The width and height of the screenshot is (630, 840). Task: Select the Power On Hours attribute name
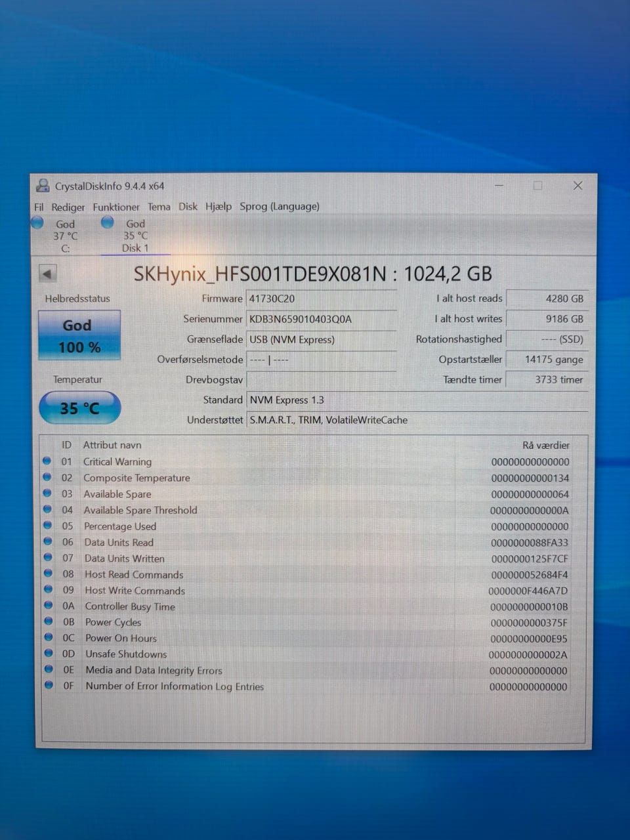(x=121, y=638)
